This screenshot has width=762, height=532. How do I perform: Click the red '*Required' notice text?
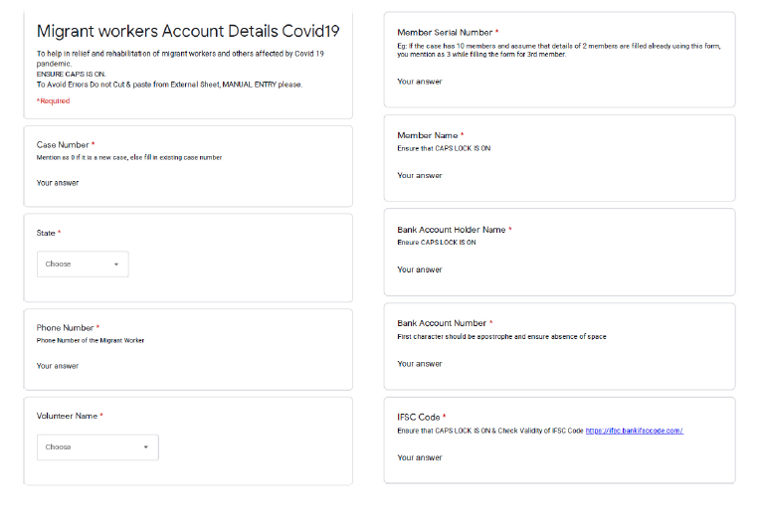click(53, 101)
